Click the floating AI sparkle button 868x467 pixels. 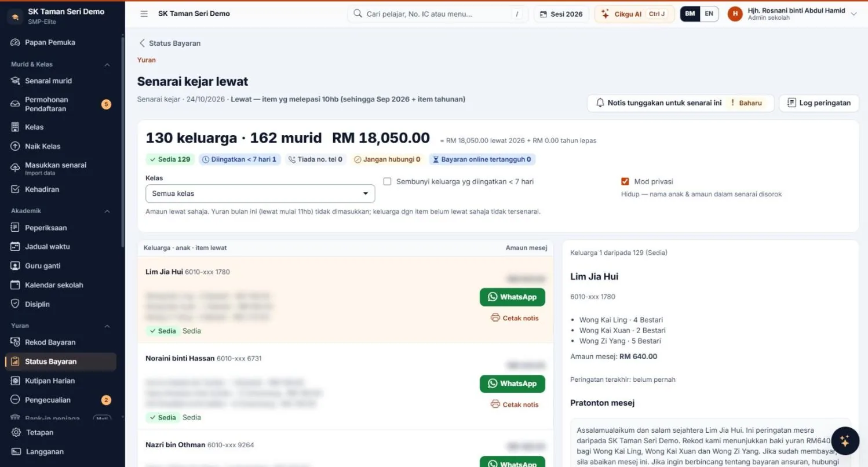pyautogui.click(x=845, y=441)
